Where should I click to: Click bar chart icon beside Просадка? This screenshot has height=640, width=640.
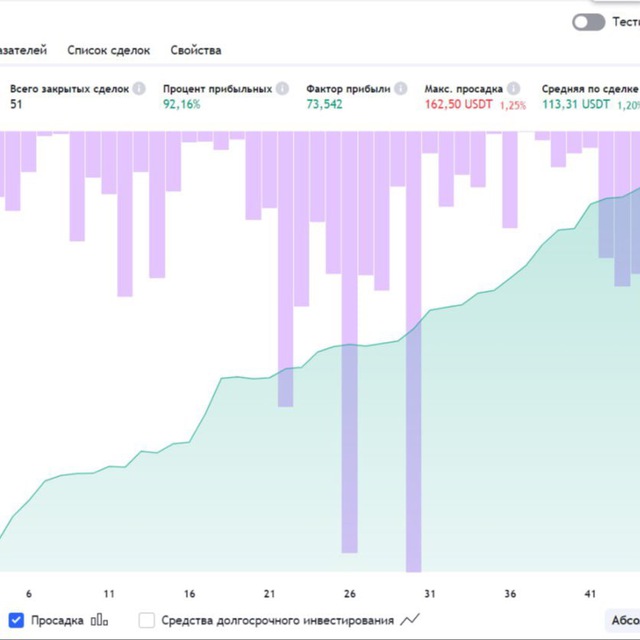click(x=99, y=620)
